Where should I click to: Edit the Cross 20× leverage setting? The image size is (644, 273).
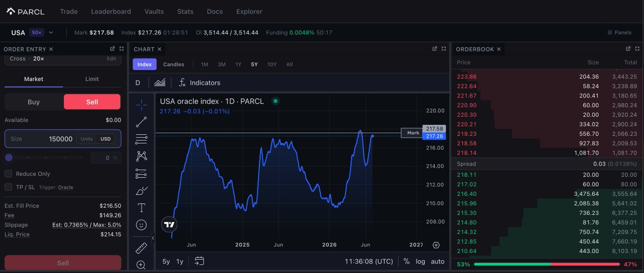tap(111, 59)
